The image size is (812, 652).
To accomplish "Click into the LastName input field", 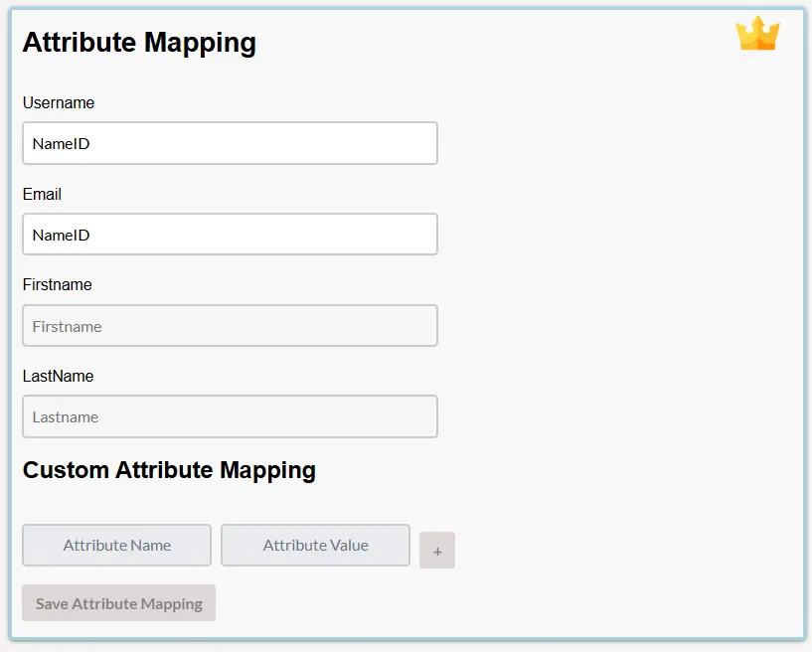I will tap(230, 416).
